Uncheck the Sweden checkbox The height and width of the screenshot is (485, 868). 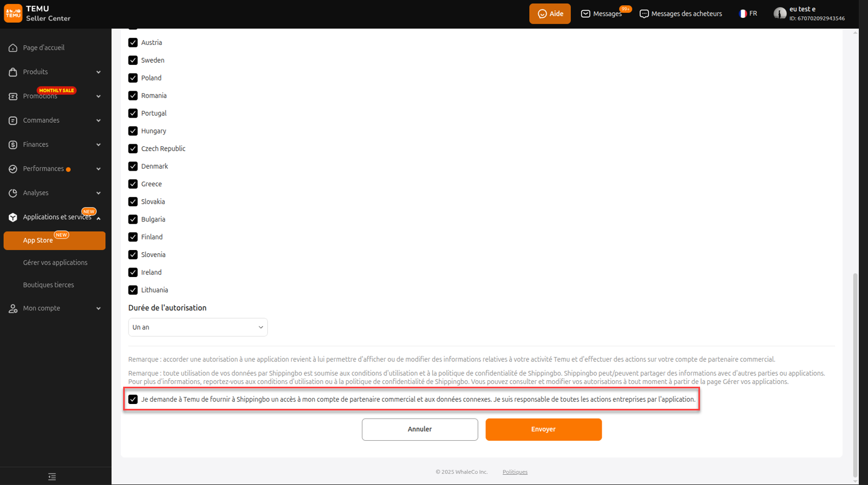point(133,60)
